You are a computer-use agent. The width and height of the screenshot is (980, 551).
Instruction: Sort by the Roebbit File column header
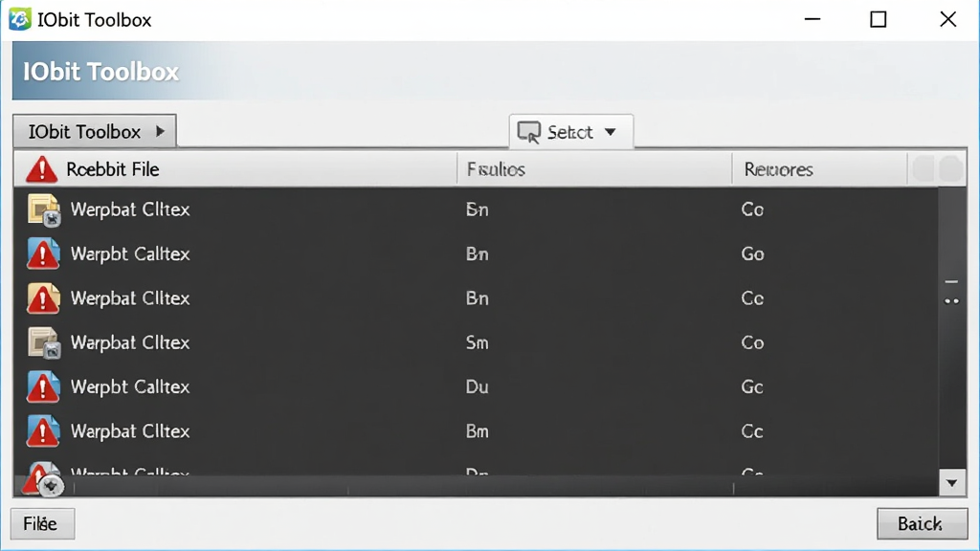coord(235,169)
